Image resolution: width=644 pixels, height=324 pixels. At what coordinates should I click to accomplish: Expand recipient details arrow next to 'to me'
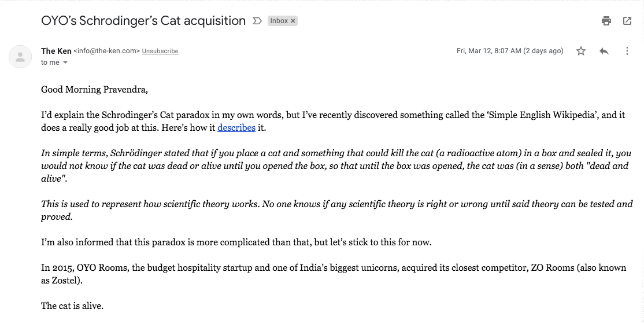click(x=65, y=62)
